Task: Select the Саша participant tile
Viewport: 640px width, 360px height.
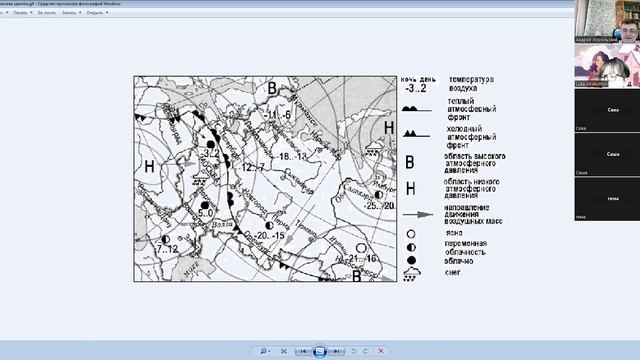Action: (607, 155)
